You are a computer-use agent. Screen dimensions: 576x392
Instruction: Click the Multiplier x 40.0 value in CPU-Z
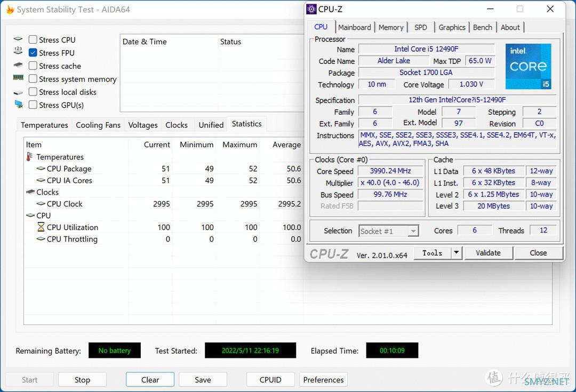click(390, 182)
